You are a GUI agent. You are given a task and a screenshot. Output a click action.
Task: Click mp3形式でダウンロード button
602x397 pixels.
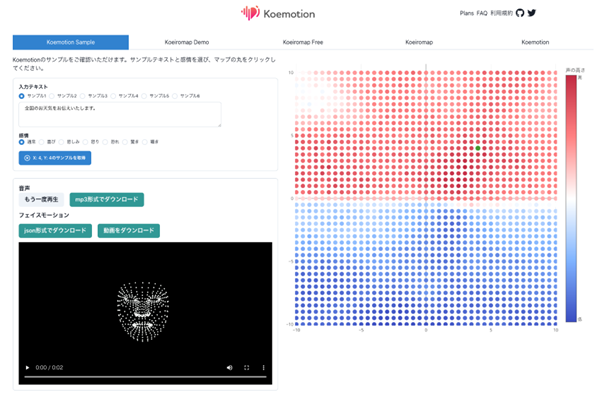pyautogui.click(x=107, y=200)
